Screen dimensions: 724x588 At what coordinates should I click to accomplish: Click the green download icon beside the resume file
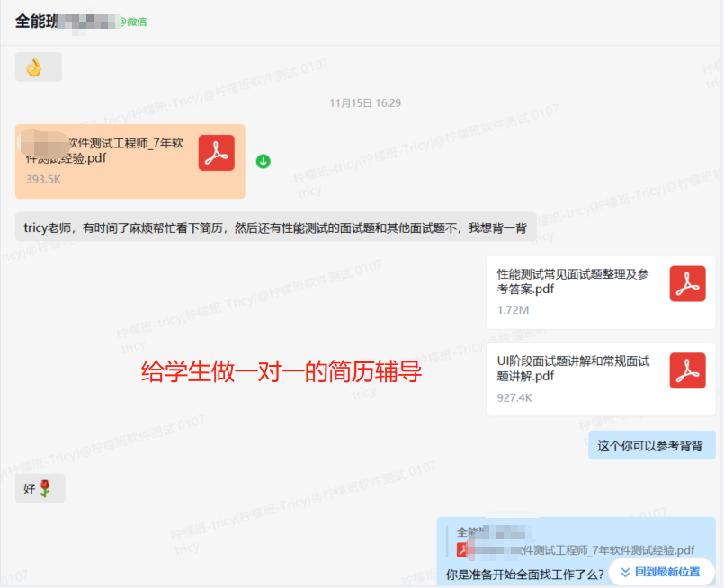pos(264,161)
